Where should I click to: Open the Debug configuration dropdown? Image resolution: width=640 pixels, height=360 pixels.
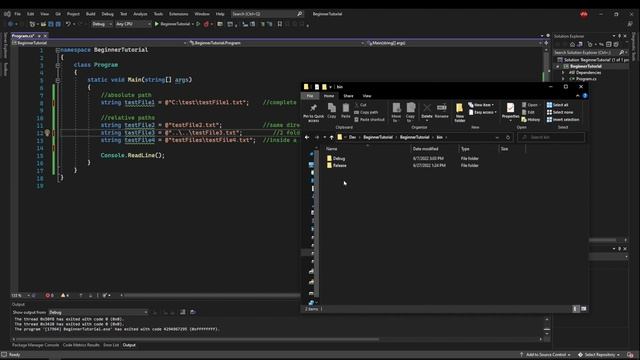pos(102,24)
